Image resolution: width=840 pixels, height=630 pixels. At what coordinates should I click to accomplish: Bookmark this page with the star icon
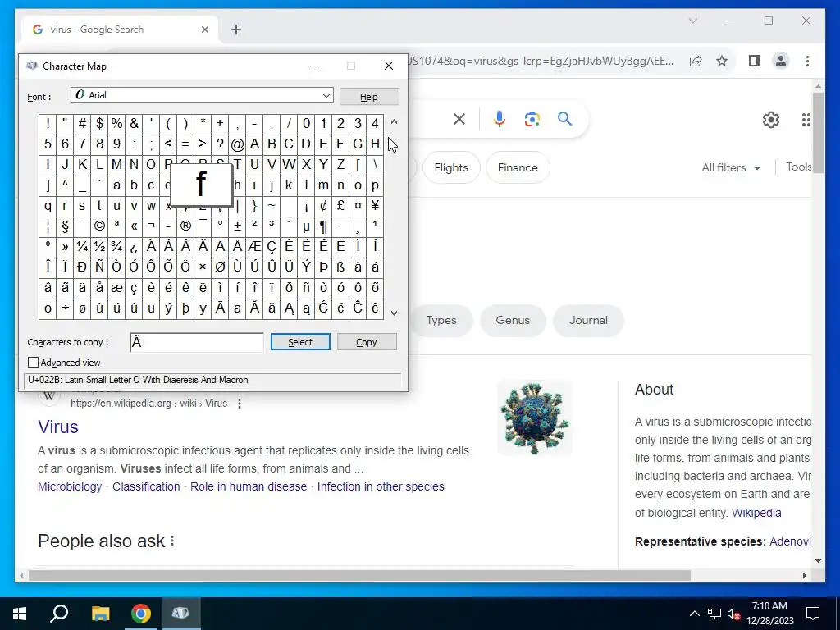coord(722,61)
